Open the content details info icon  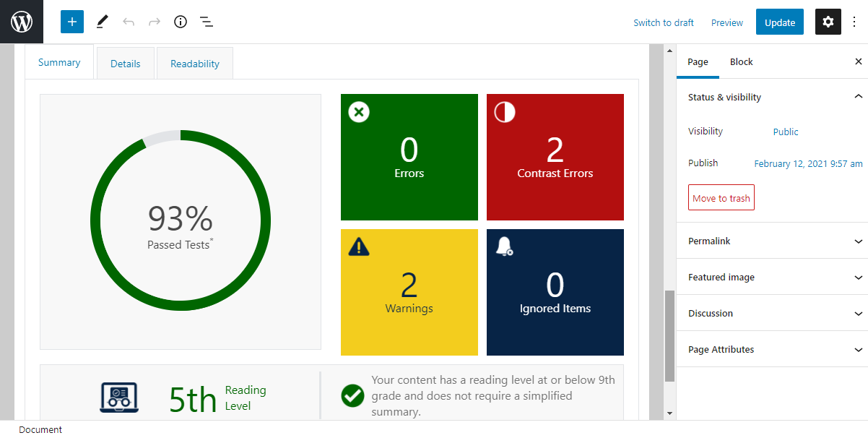click(x=181, y=22)
